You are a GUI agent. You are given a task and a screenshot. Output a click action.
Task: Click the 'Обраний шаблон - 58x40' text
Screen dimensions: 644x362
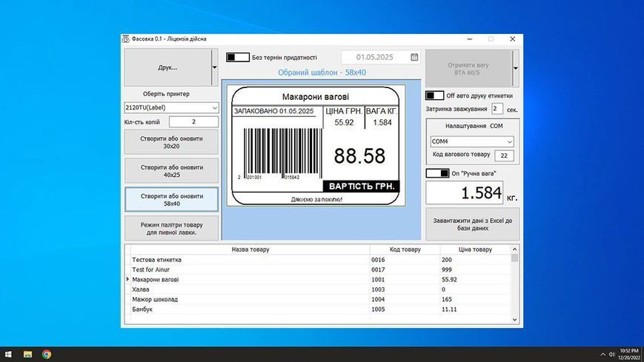pyautogui.click(x=322, y=73)
